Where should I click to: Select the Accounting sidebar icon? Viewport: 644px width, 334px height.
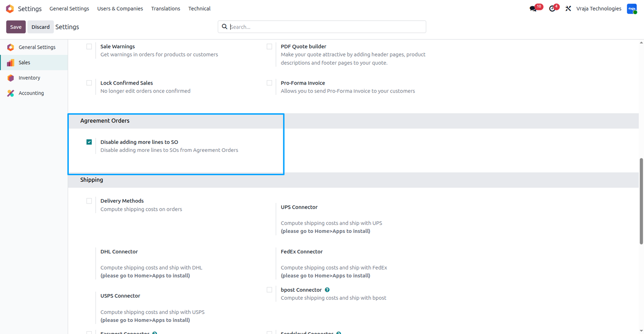point(10,93)
